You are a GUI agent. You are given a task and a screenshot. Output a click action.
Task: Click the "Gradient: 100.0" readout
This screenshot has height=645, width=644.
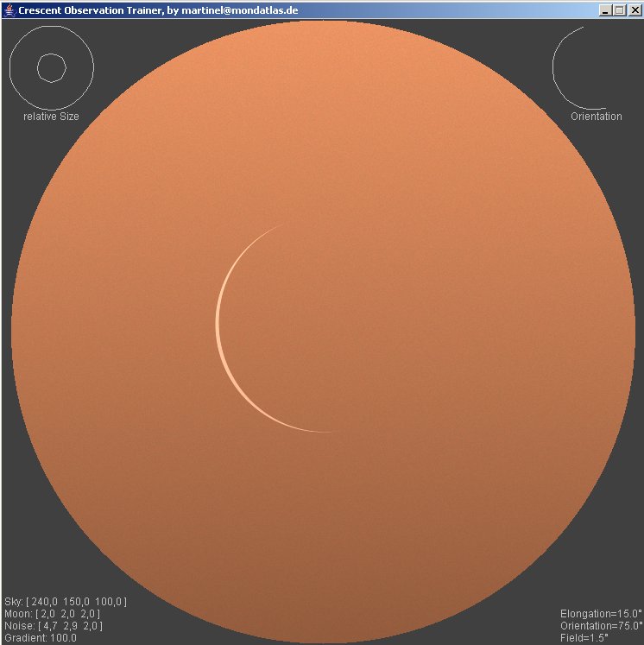pos(41,638)
